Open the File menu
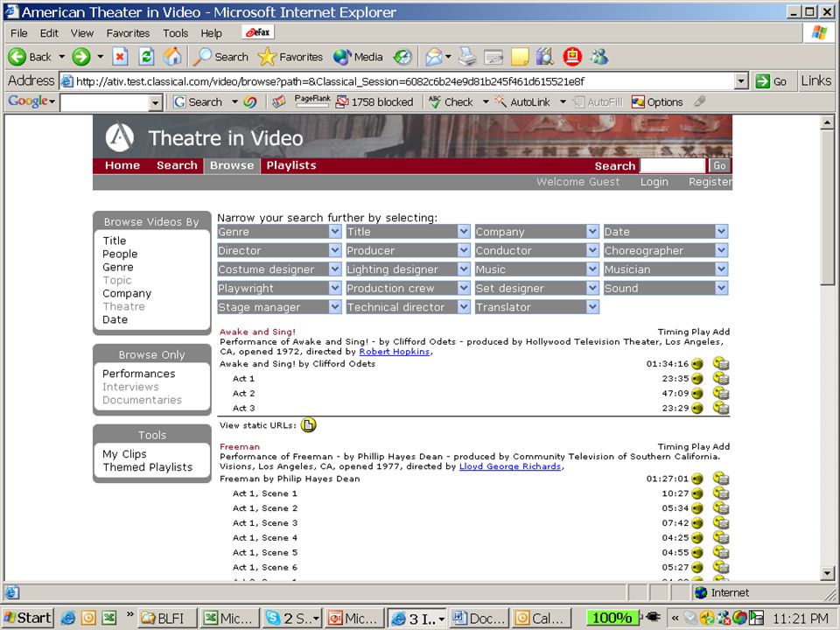 click(18, 33)
